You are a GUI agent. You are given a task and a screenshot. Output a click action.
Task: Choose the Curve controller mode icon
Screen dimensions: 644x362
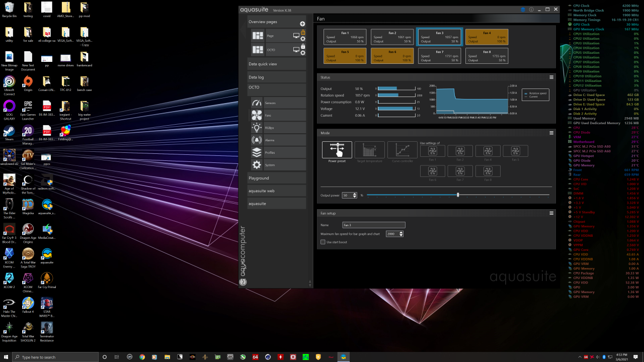tap(402, 150)
